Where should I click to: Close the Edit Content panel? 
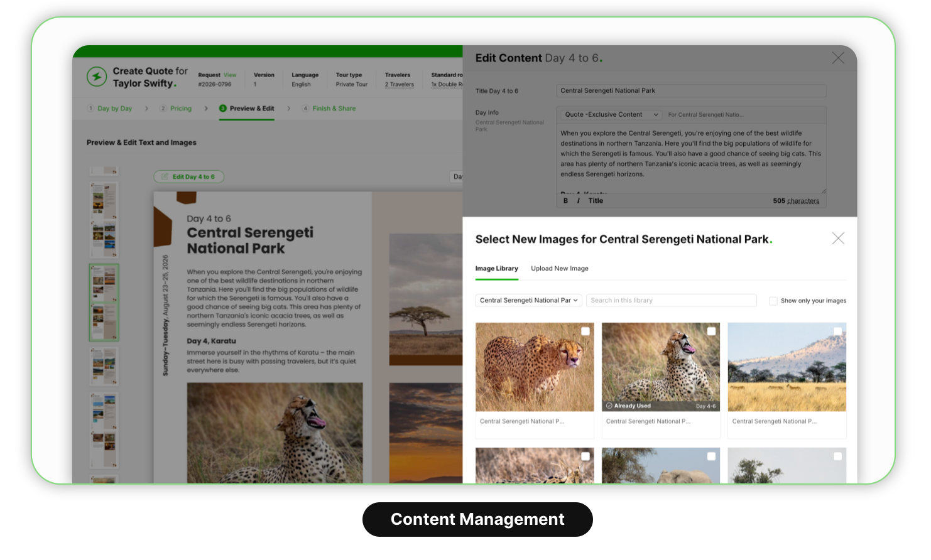click(x=838, y=58)
